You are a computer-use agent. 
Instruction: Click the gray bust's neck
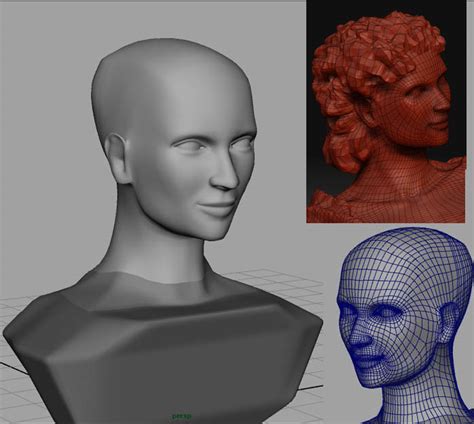(x=157, y=253)
